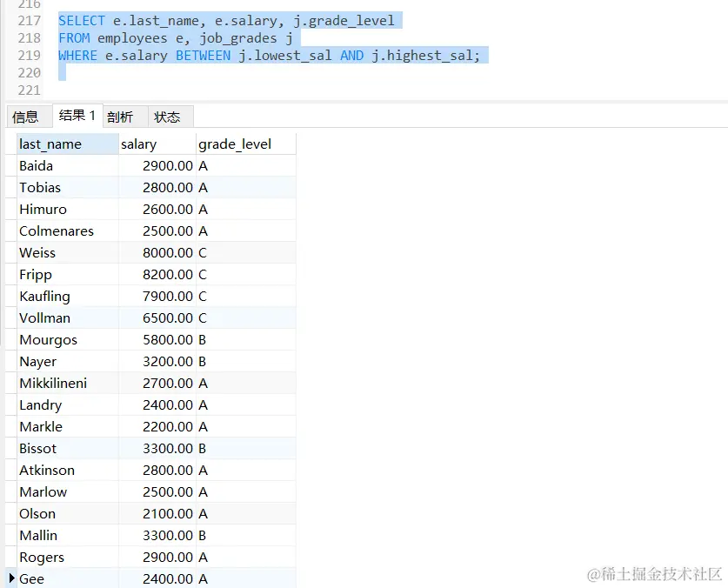Click Markle salary cell 2200.00
Image resolution: width=728 pixels, height=588 pixels.
click(x=157, y=427)
